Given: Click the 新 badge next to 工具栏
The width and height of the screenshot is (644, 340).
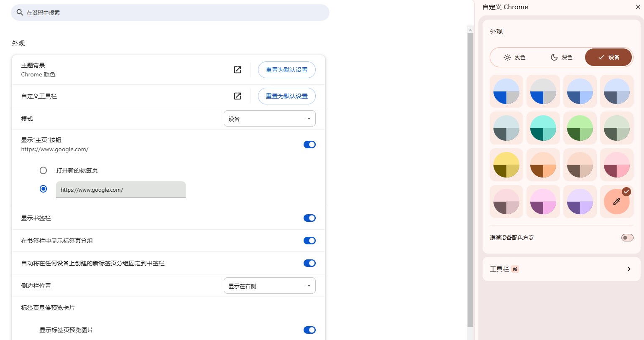Looking at the screenshot, I should click(x=515, y=269).
